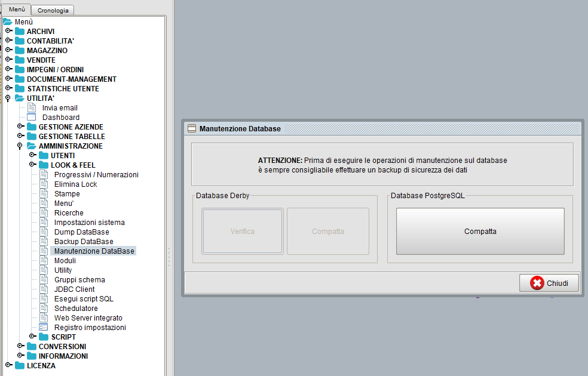Select the Schedulatore label
The height and width of the screenshot is (376, 588).
(x=76, y=308)
